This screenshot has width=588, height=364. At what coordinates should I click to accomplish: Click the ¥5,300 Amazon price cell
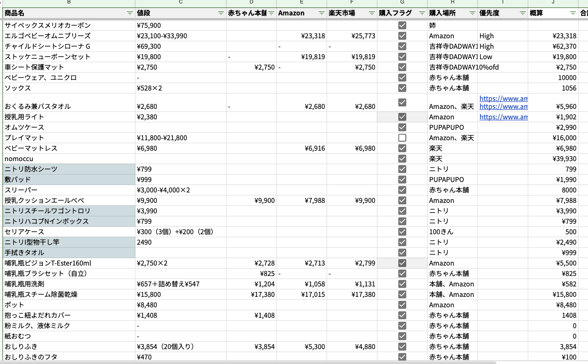302,347
